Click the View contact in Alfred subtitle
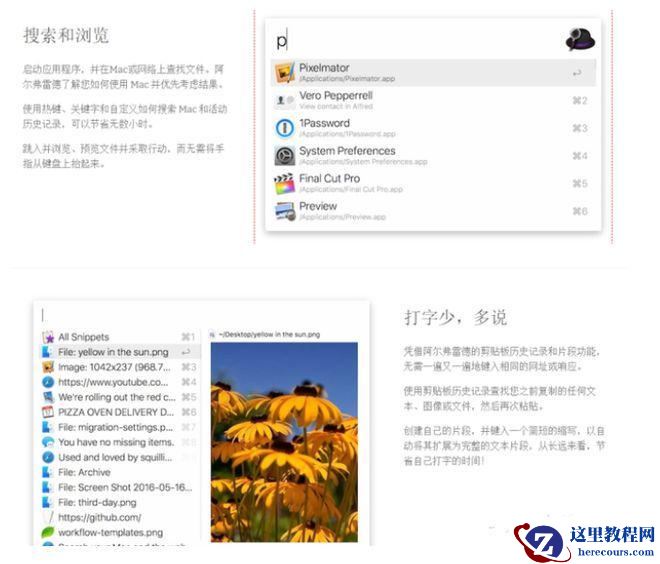Image resolution: width=660 pixels, height=564 pixels. pyautogui.click(x=336, y=106)
